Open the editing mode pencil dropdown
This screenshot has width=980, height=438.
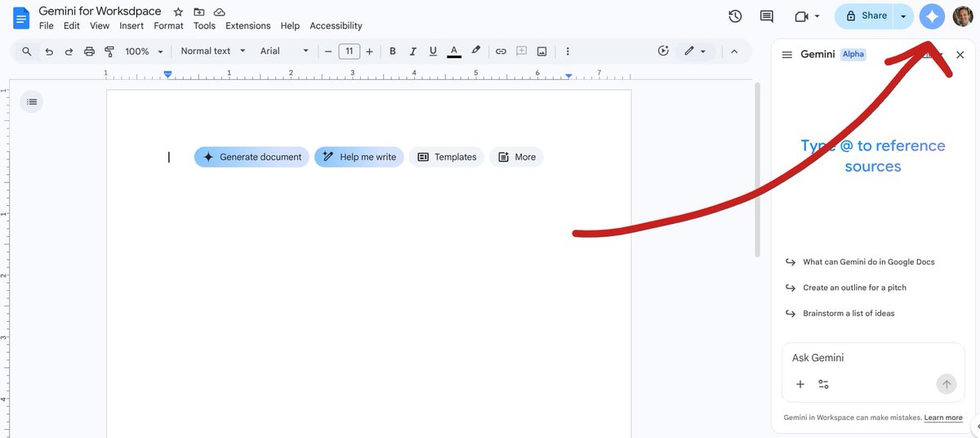tap(695, 51)
